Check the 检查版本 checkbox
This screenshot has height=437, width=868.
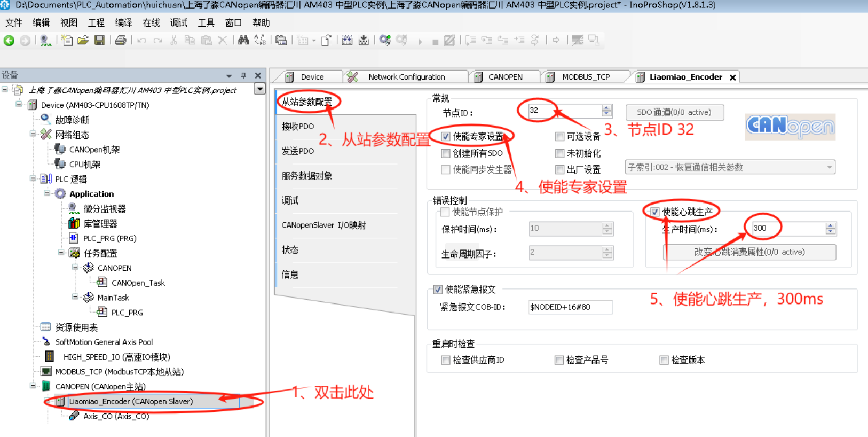664,360
